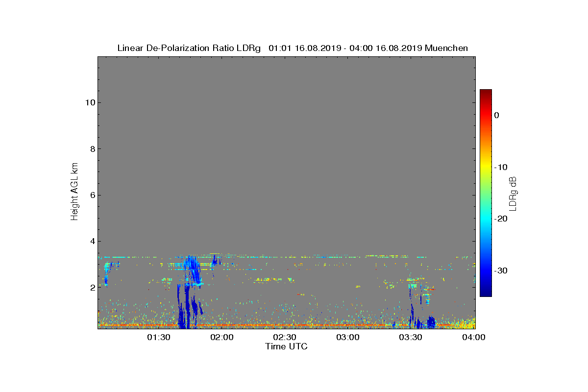Click the colorbar value -20

501,219
